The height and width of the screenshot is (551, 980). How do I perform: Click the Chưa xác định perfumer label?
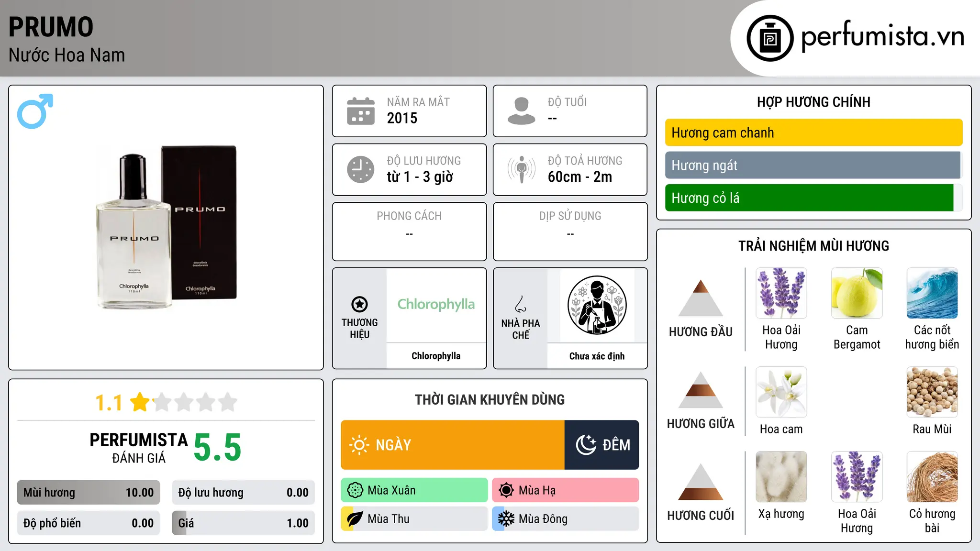(x=597, y=356)
